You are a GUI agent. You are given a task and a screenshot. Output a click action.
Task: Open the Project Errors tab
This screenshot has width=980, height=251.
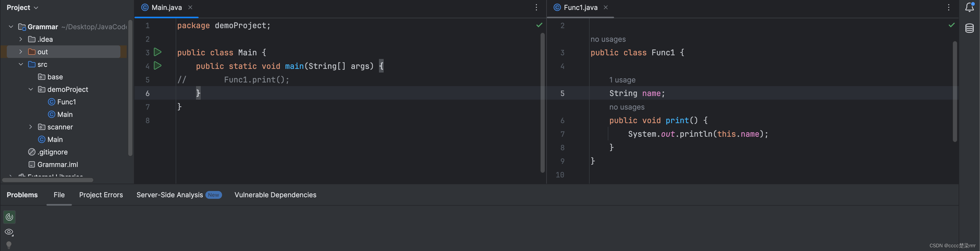click(101, 195)
